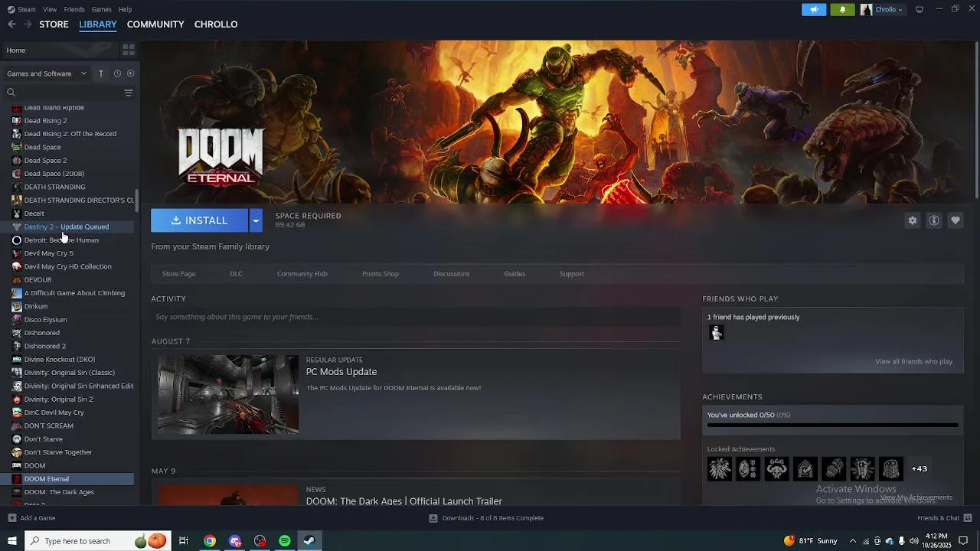Click the Dinkum game icon
The height and width of the screenshot is (551, 980).
(17, 306)
